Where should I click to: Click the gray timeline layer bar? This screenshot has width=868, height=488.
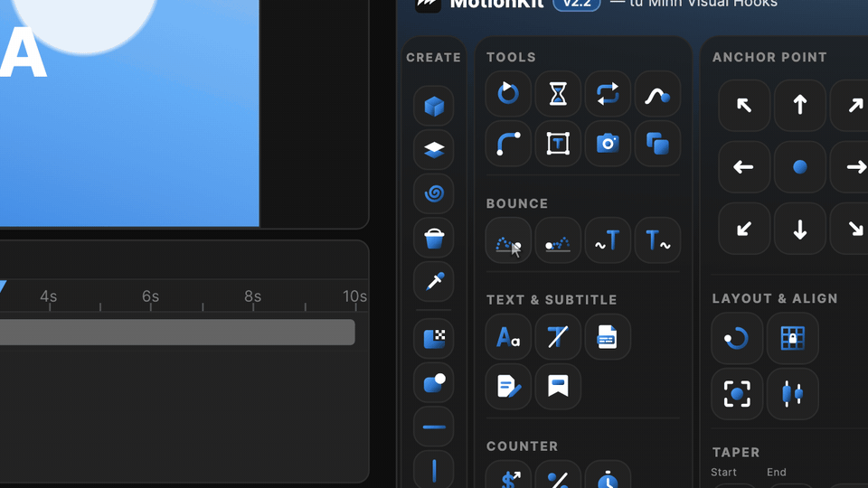coord(177,332)
